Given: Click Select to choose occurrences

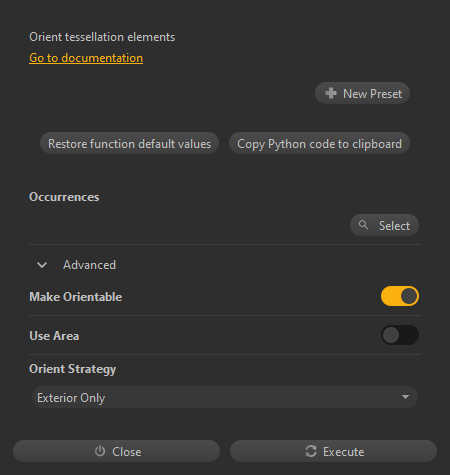Looking at the screenshot, I should [384, 225].
